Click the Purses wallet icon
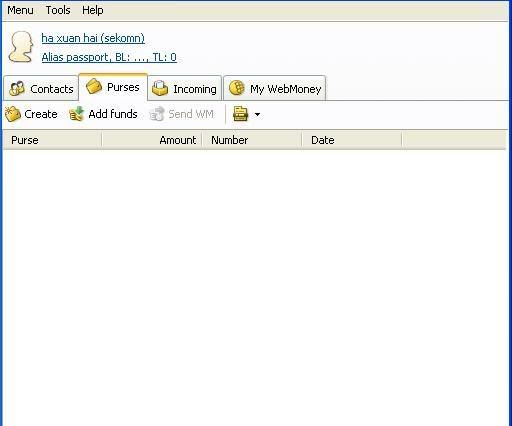The width and height of the screenshot is (512, 426). click(x=94, y=86)
